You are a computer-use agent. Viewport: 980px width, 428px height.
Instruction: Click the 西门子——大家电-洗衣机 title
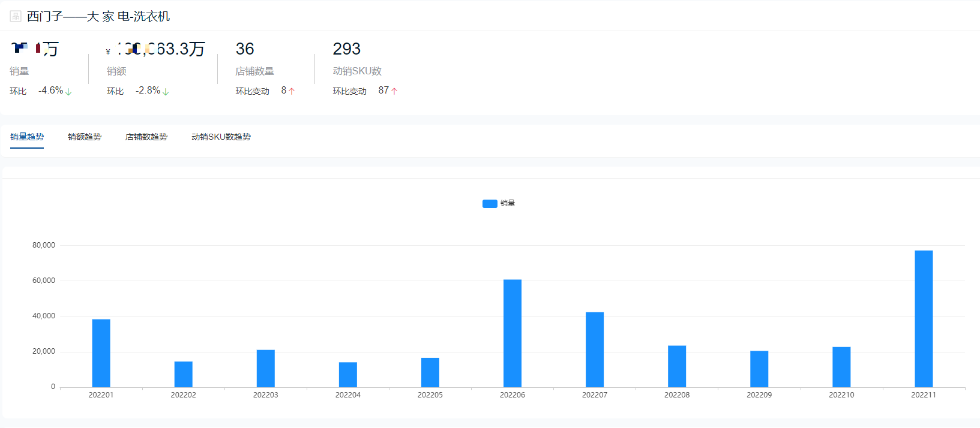coord(98,16)
